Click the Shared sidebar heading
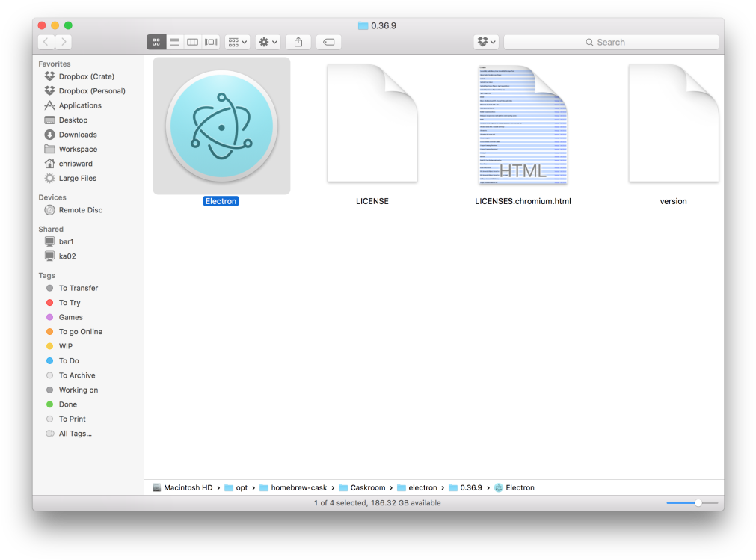This screenshot has height=560, width=756. tap(51, 229)
